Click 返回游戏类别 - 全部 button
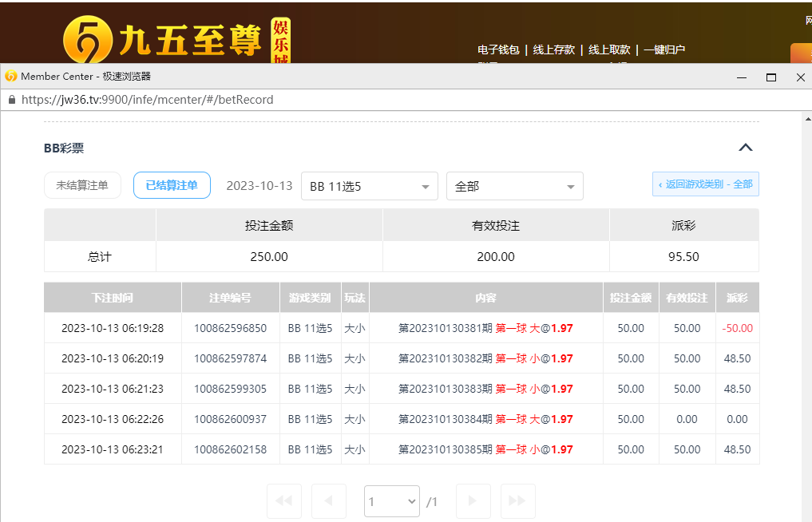This screenshot has height=522, width=812. pos(705,184)
